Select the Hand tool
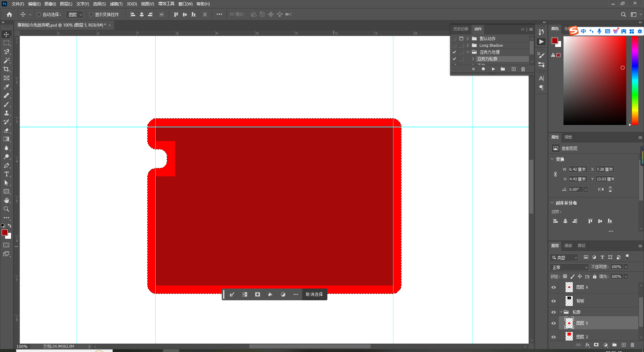Viewport: 644px width, 352px height. 6,200
